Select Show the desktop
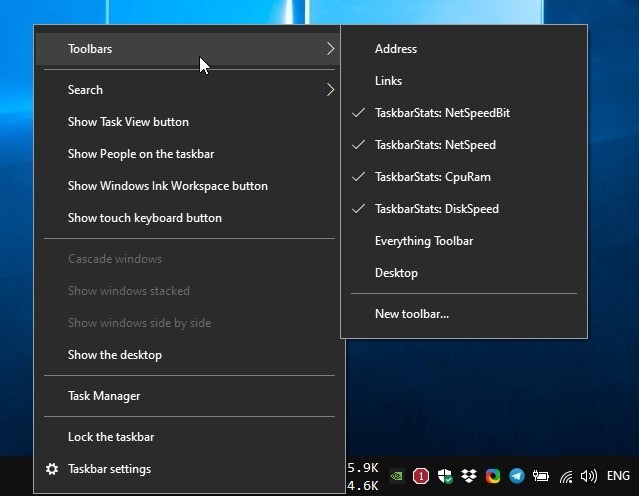The image size is (639, 496). pos(114,355)
